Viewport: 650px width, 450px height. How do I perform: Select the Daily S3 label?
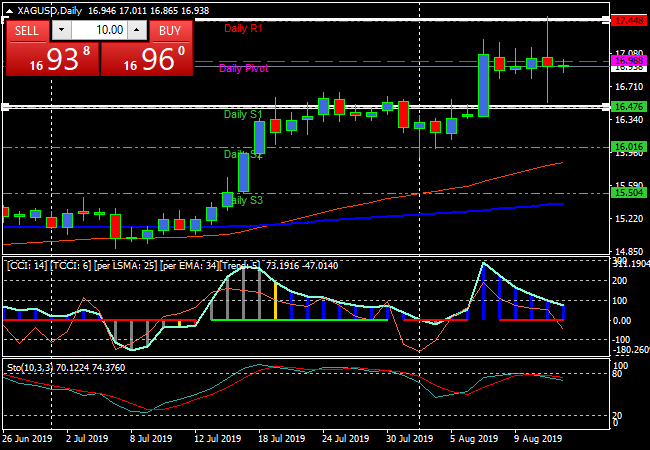point(242,200)
